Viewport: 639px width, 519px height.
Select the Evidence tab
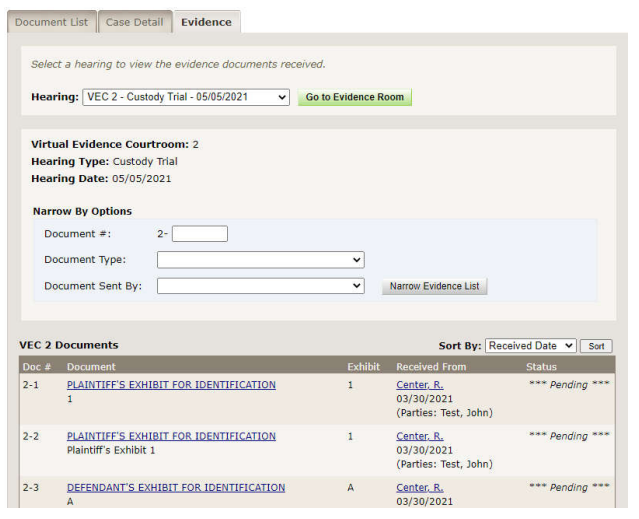(x=206, y=22)
